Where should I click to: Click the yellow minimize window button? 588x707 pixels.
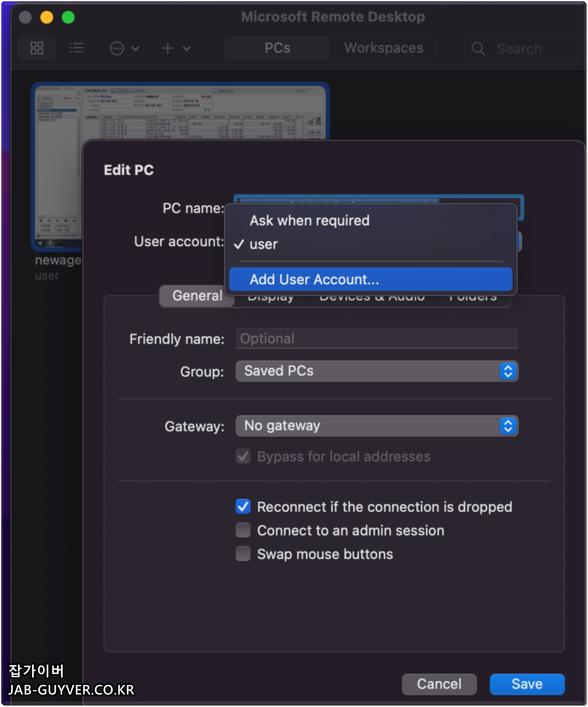[x=47, y=17]
